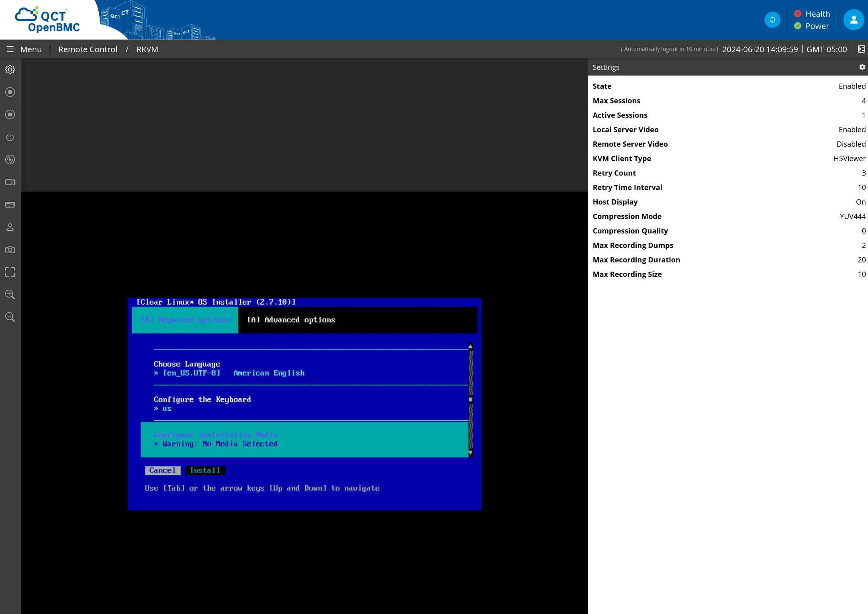Click the Local Server Video label
Image resolution: width=868 pixels, height=614 pixels.
pos(625,129)
